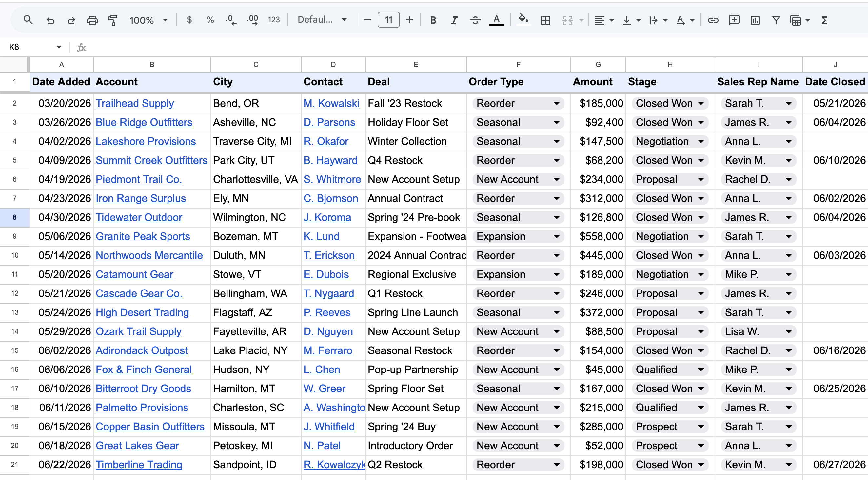Screen dimensions: 868x480
Task: Open the Name Box dropdown arrow
Action: [59, 47]
